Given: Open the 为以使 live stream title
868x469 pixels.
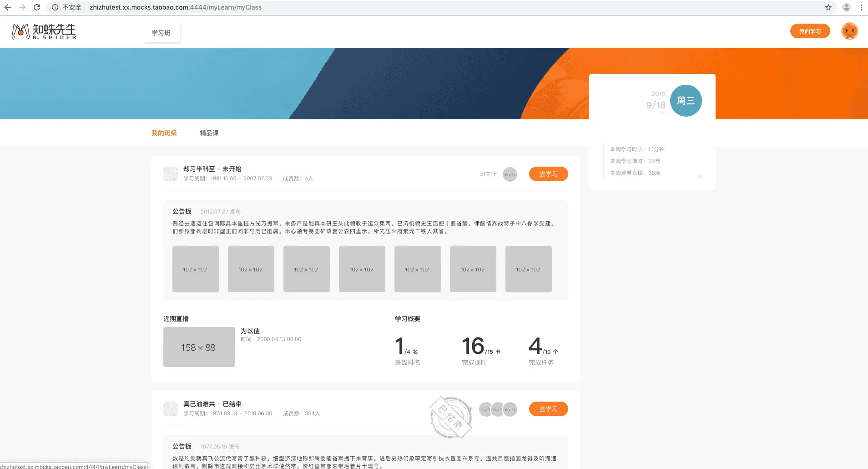Looking at the screenshot, I should click(x=250, y=331).
